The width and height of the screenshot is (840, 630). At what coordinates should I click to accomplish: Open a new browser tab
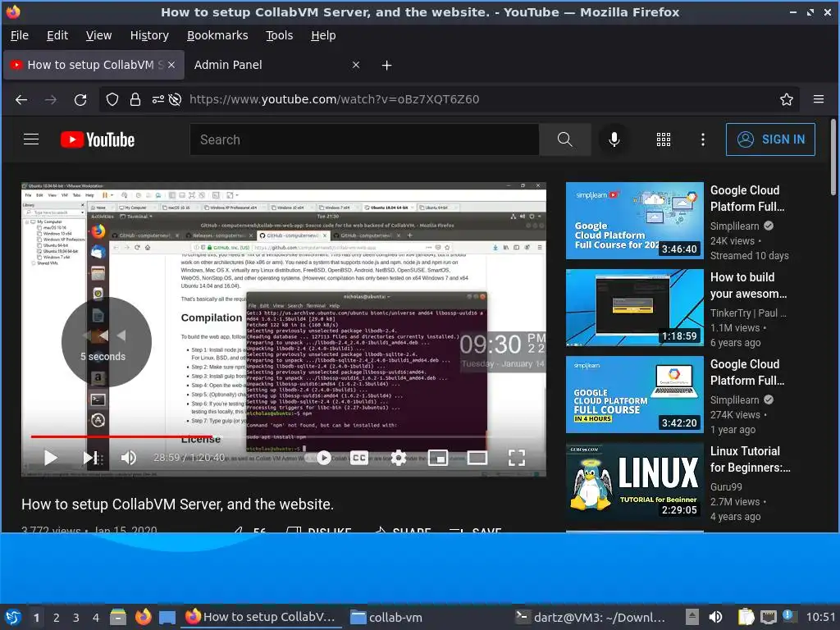pyautogui.click(x=386, y=66)
